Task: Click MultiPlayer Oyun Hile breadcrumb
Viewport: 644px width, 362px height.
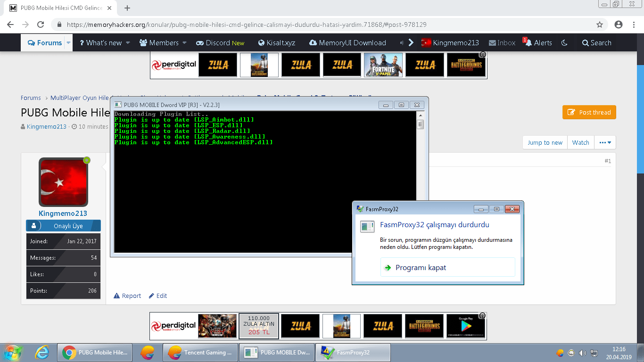Action: tap(80, 98)
